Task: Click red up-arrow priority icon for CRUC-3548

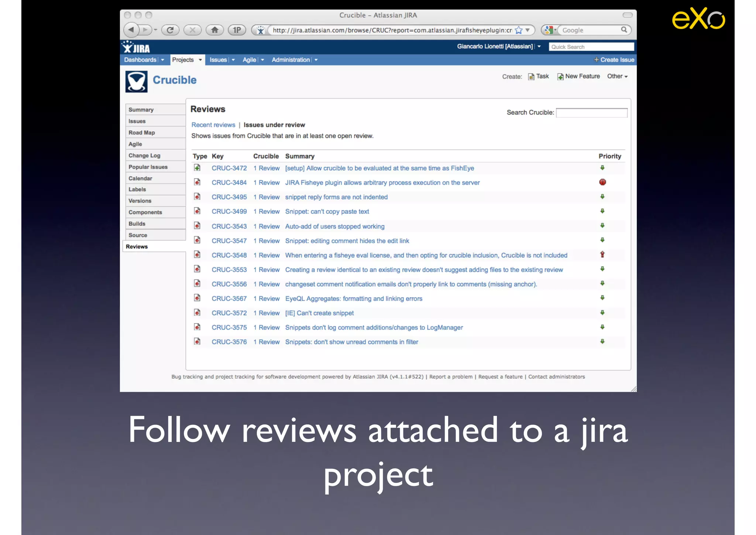Action: 602,254
